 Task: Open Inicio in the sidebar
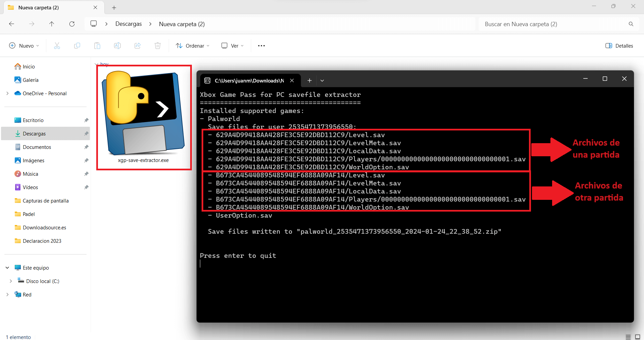tap(25, 66)
